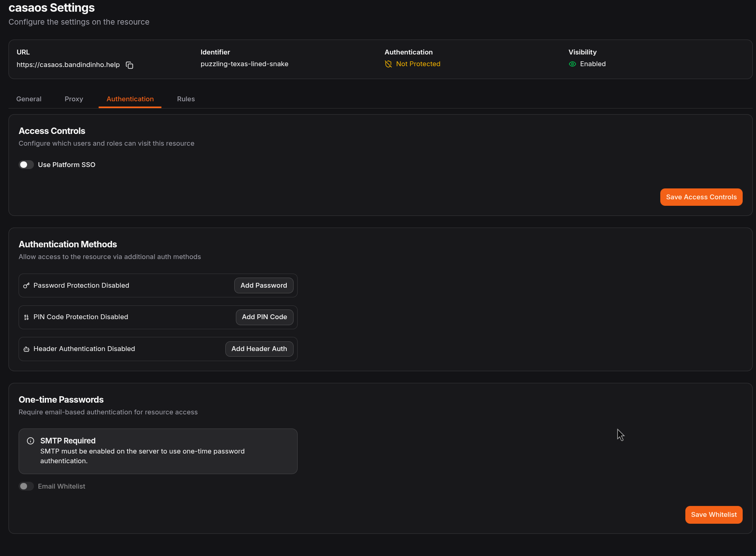Viewport: 756px width, 556px height.
Task: Click the https://casaos.bandindinho.help URL text
Action: pyautogui.click(x=68, y=65)
